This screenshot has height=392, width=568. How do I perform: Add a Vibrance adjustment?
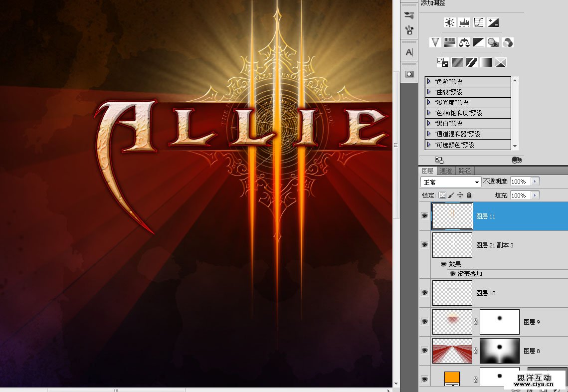tap(435, 42)
